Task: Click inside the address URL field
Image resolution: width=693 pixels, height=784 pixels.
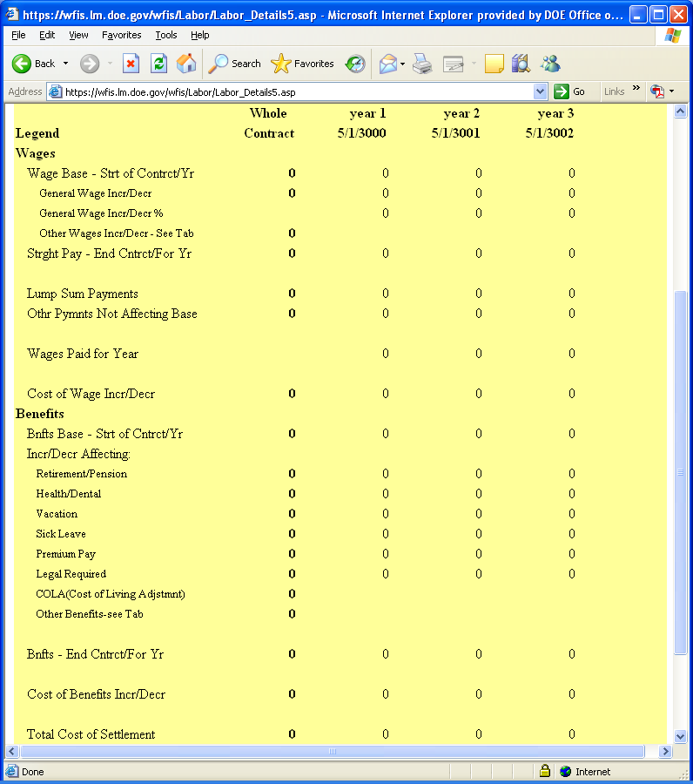Action: (x=298, y=92)
